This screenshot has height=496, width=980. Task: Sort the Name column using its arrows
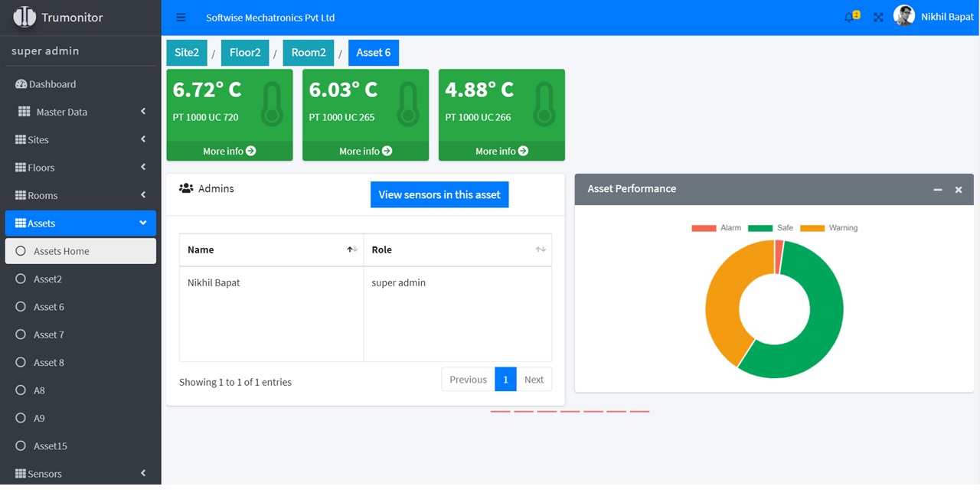coord(351,250)
